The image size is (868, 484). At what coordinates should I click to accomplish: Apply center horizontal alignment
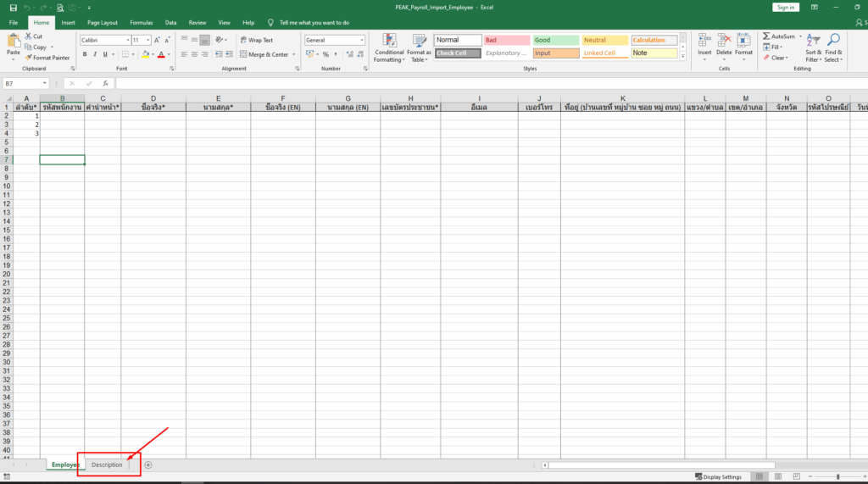[x=194, y=54]
